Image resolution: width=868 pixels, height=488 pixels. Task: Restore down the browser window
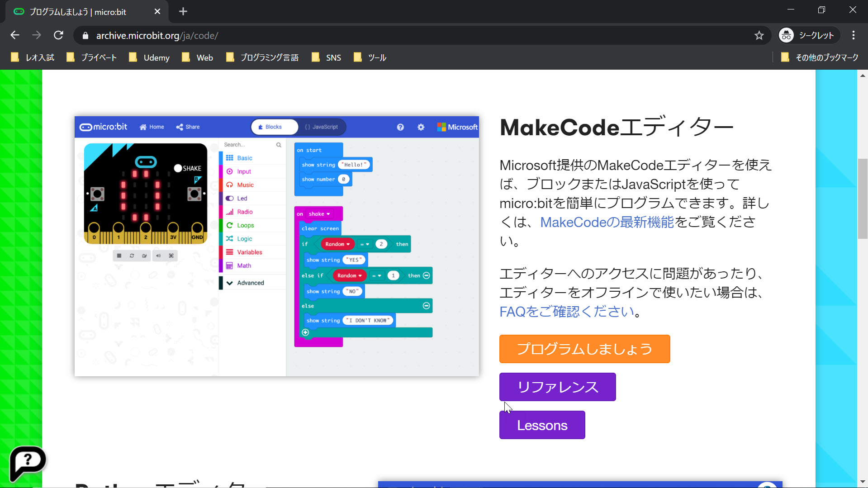[x=821, y=10]
